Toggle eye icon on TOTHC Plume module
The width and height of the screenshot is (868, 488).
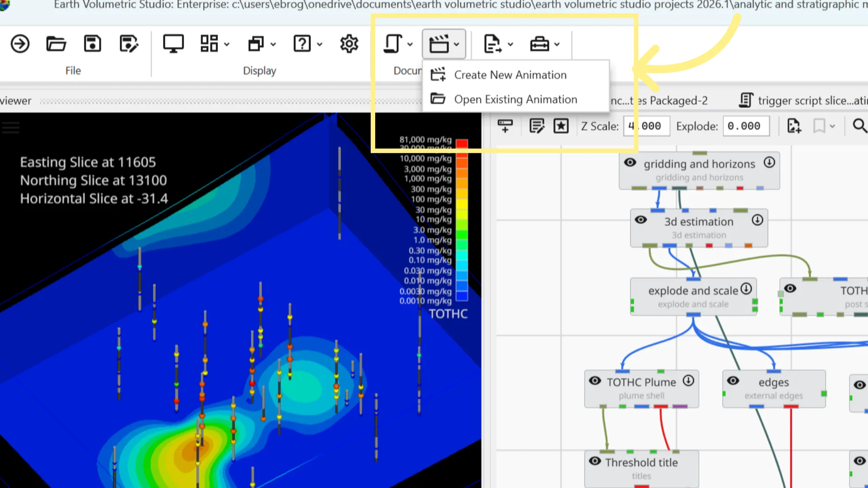595,380
